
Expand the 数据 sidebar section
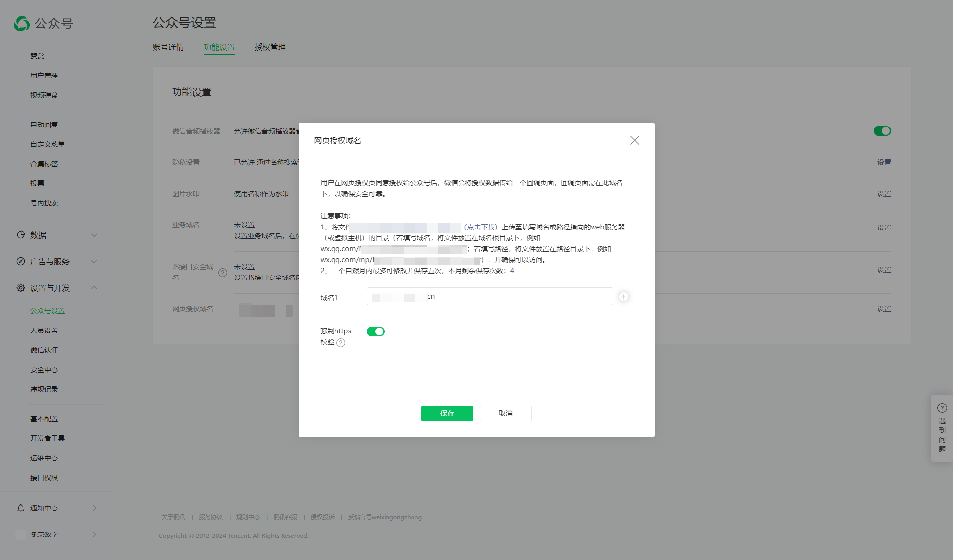(x=94, y=235)
